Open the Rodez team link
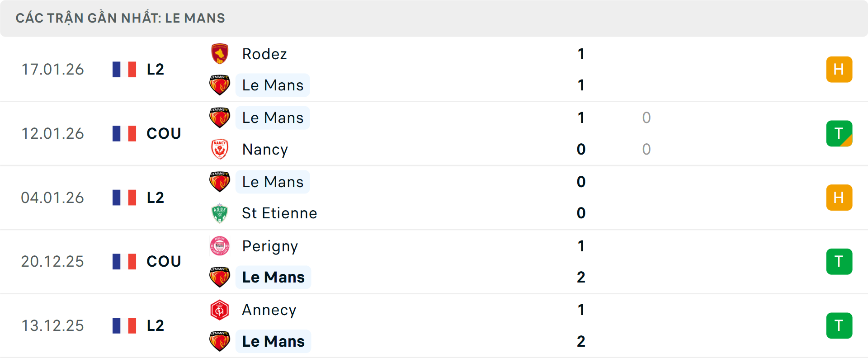The height and width of the screenshot is (358, 868). pos(264,54)
